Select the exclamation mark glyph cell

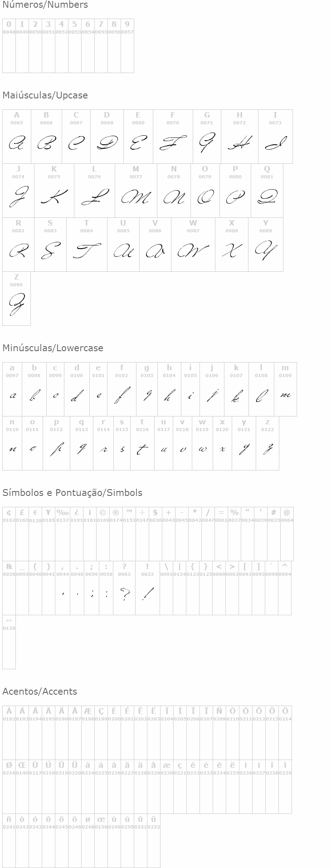147,588
